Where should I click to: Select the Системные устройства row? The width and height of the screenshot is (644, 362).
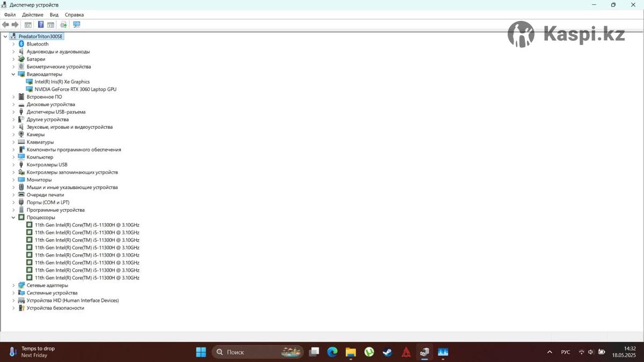52,293
